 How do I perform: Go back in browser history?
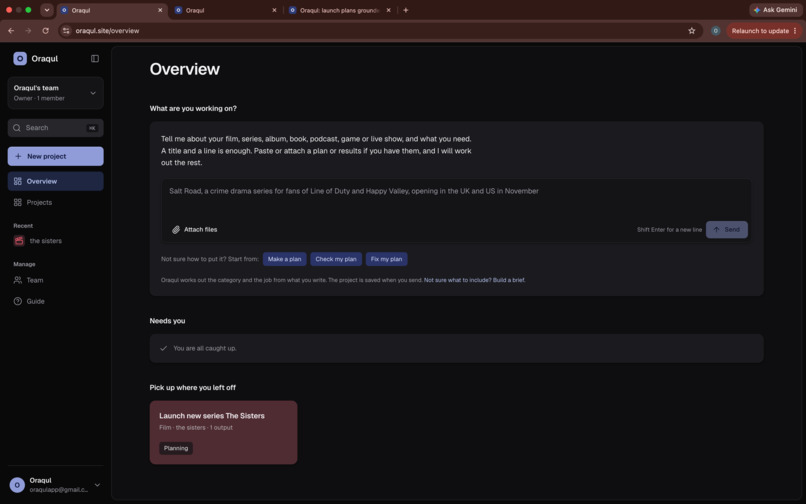(11, 31)
